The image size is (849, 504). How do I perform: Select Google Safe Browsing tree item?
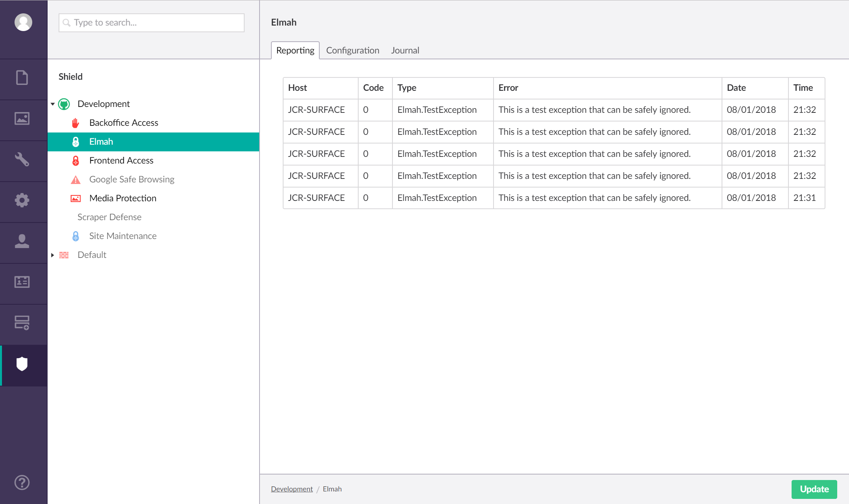132,179
